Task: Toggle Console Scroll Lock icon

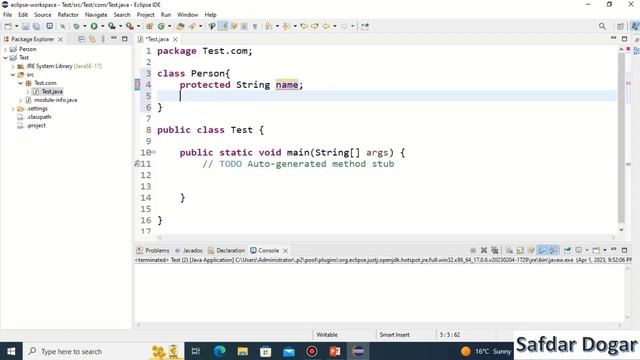Action: 520,250
